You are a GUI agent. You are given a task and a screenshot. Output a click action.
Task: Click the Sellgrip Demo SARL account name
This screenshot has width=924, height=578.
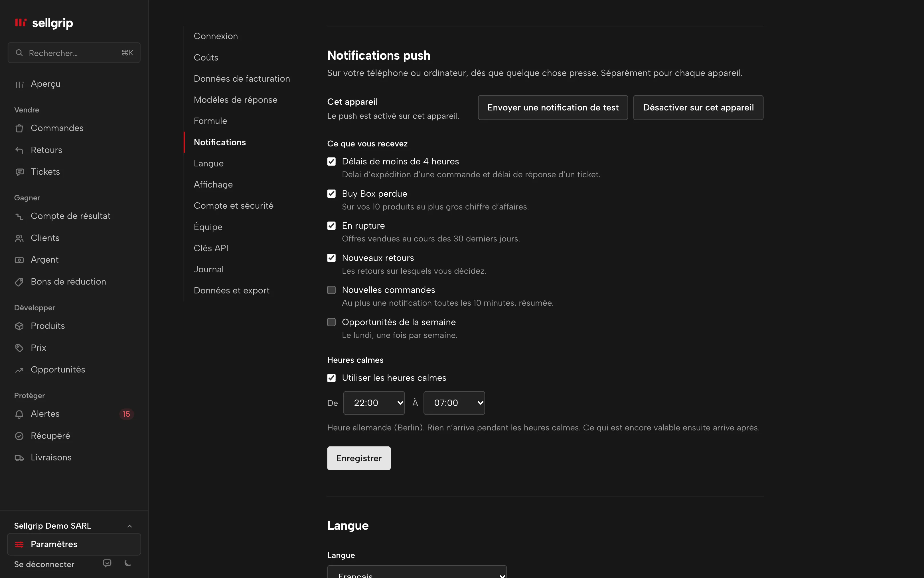click(x=53, y=526)
